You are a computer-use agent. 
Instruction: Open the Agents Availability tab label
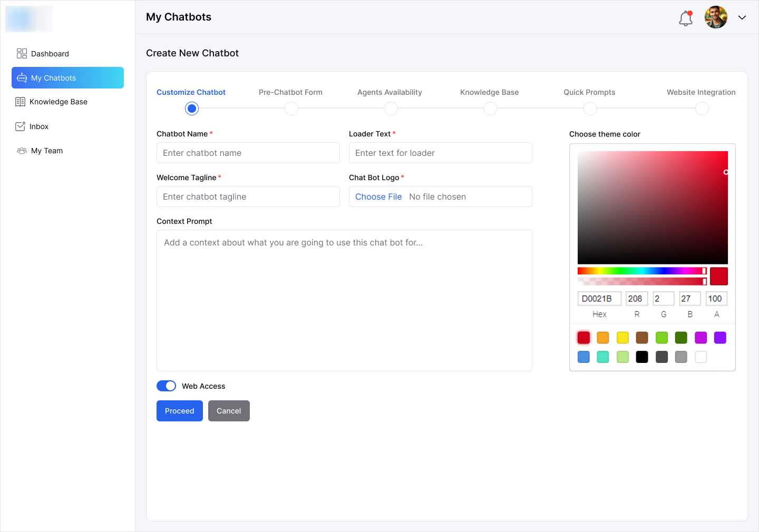click(390, 92)
